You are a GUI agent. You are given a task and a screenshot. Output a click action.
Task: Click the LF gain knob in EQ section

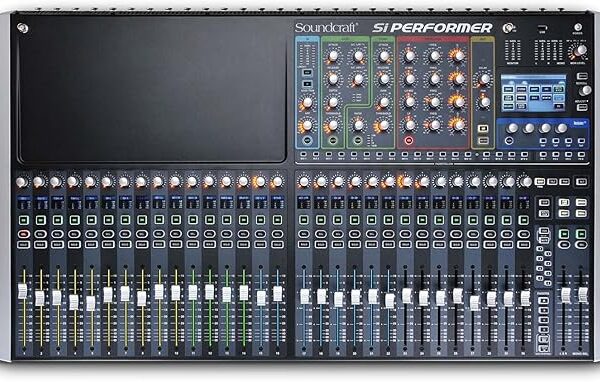409,125
